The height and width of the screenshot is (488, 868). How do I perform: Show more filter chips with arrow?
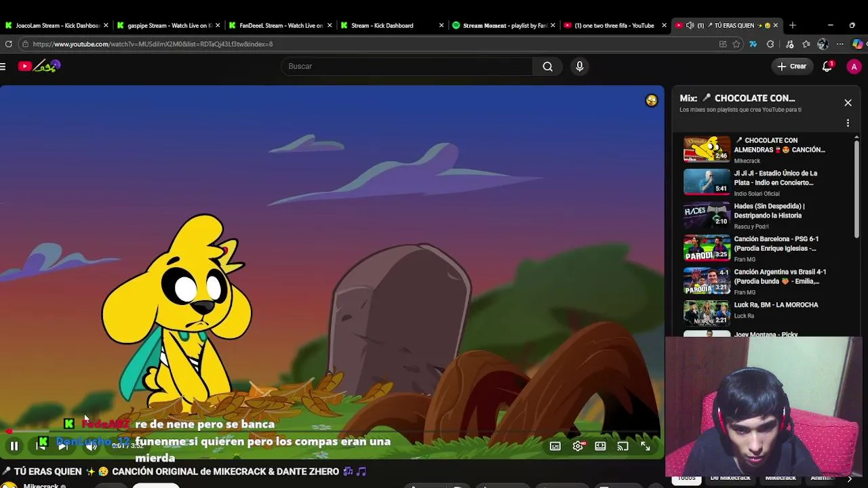coord(849,479)
